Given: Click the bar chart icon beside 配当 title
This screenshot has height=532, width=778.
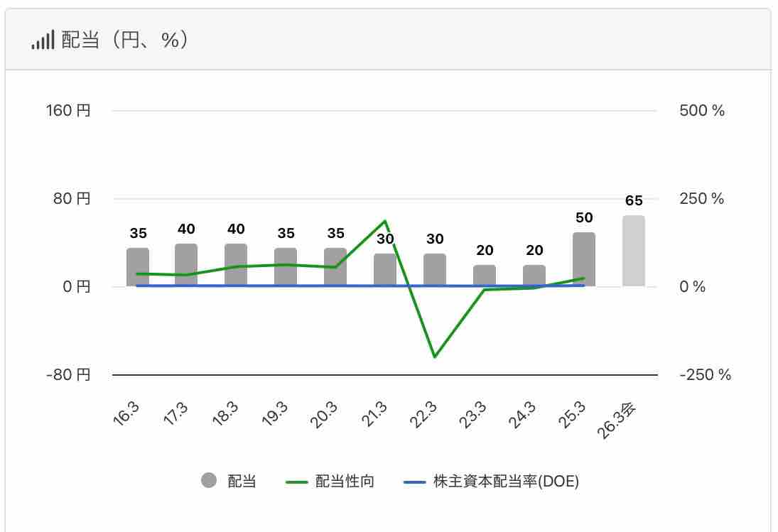Looking at the screenshot, I should pyautogui.click(x=43, y=41).
